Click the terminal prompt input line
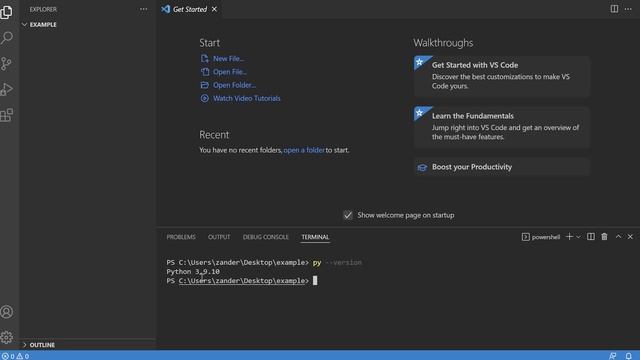The width and height of the screenshot is (640, 360). pos(242,281)
